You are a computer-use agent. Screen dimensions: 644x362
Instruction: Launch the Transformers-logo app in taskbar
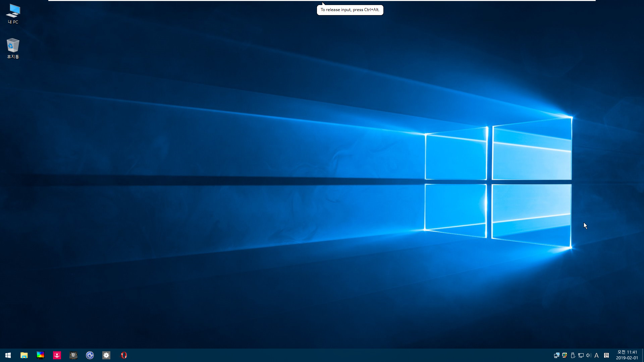tap(73, 355)
